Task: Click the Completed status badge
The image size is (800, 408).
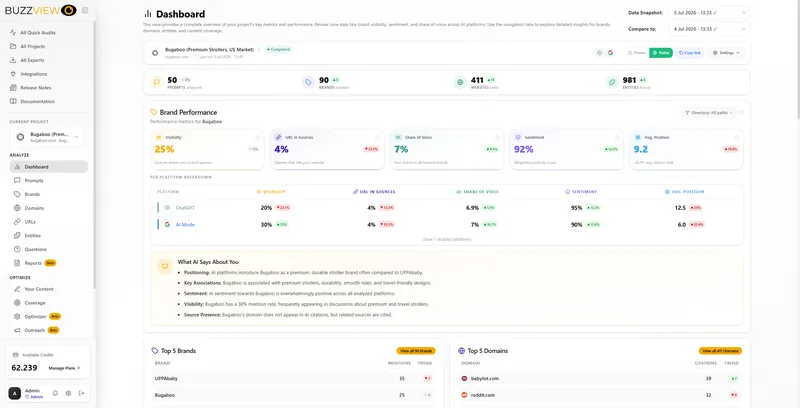Action: click(x=279, y=49)
